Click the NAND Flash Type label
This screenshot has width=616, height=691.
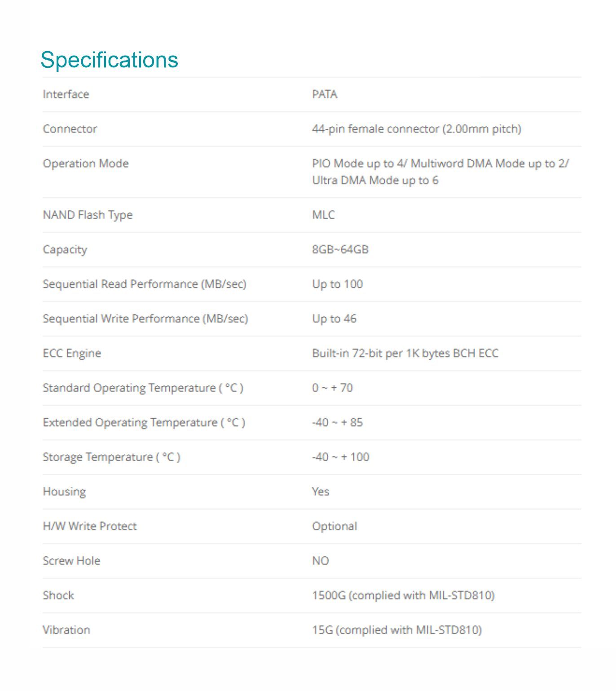tap(88, 215)
